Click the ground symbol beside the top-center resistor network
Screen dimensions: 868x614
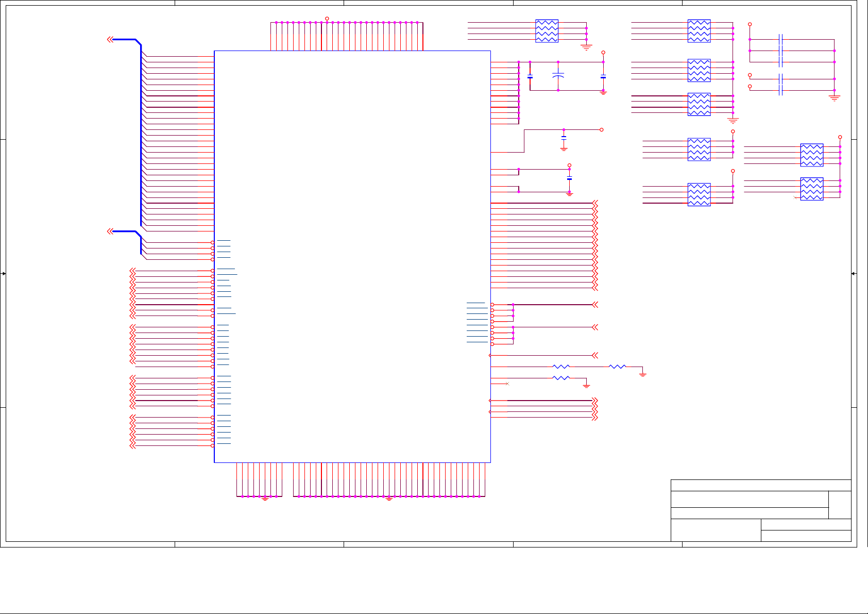click(x=586, y=47)
